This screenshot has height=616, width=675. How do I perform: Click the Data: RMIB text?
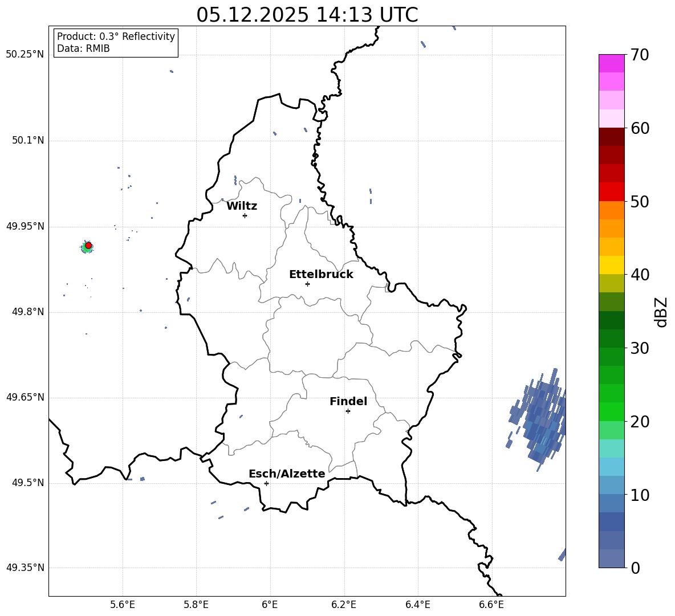tap(83, 48)
